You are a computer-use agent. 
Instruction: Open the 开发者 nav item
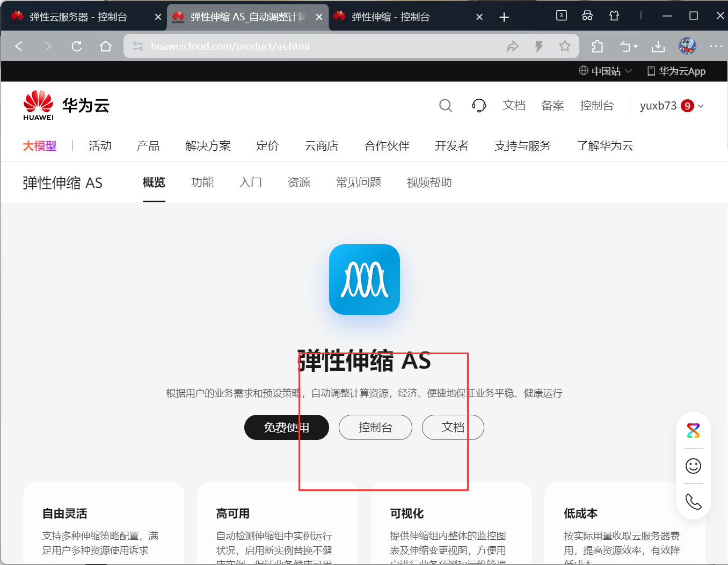(x=452, y=146)
